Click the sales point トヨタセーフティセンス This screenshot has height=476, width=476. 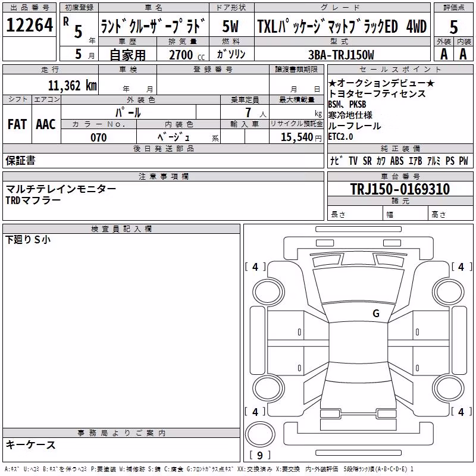point(377,93)
